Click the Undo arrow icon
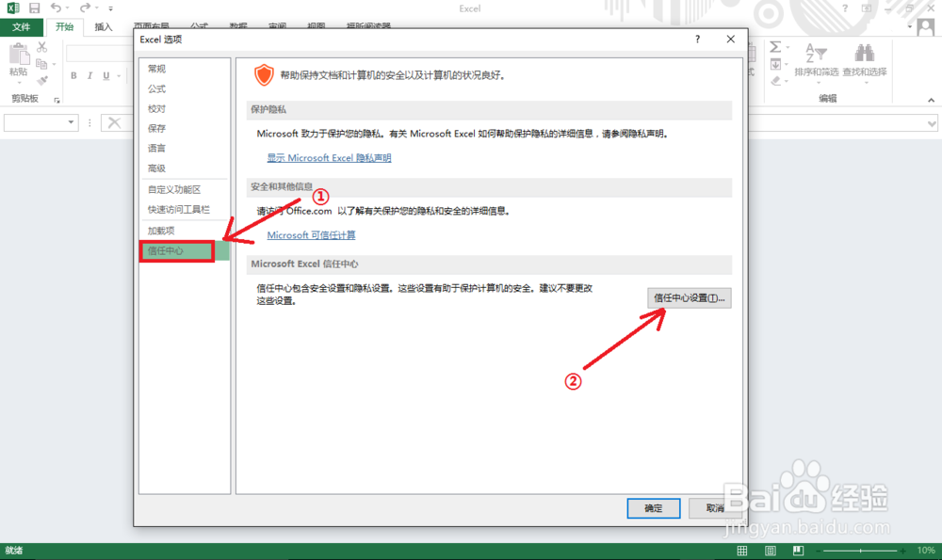The image size is (942, 560). pyautogui.click(x=56, y=8)
